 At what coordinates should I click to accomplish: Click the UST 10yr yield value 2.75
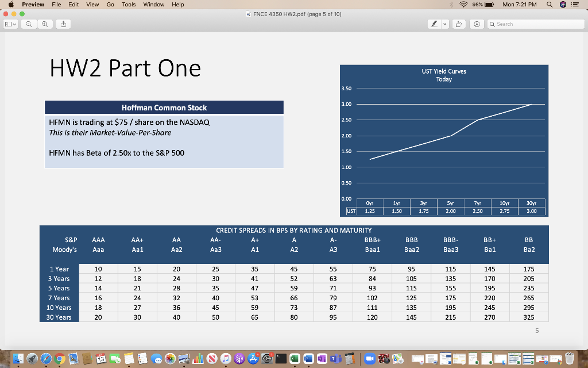[x=504, y=211]
